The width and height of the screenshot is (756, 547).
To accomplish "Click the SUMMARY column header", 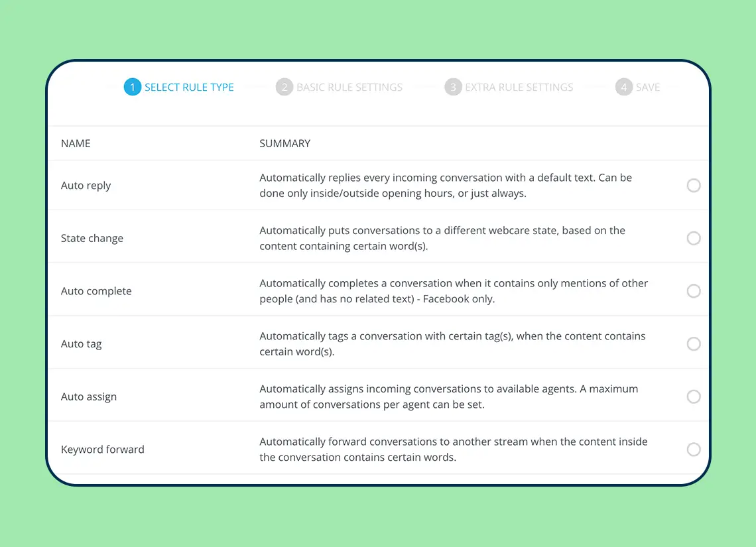I will pyautogui.click(x=285, y=143).
